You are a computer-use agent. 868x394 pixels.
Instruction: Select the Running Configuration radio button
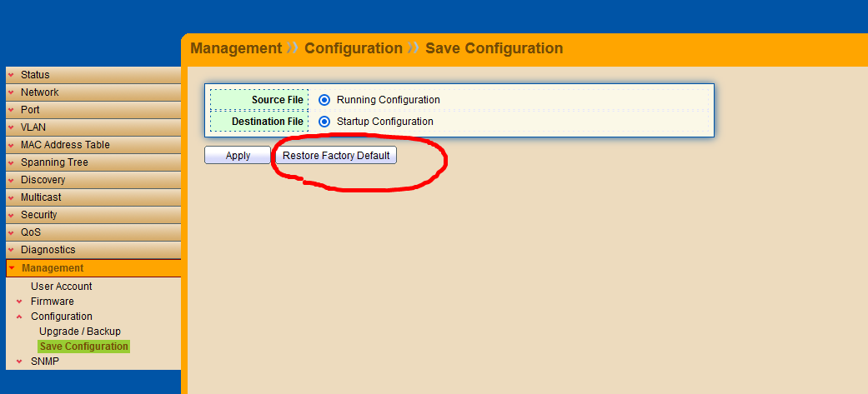point(324,100)
